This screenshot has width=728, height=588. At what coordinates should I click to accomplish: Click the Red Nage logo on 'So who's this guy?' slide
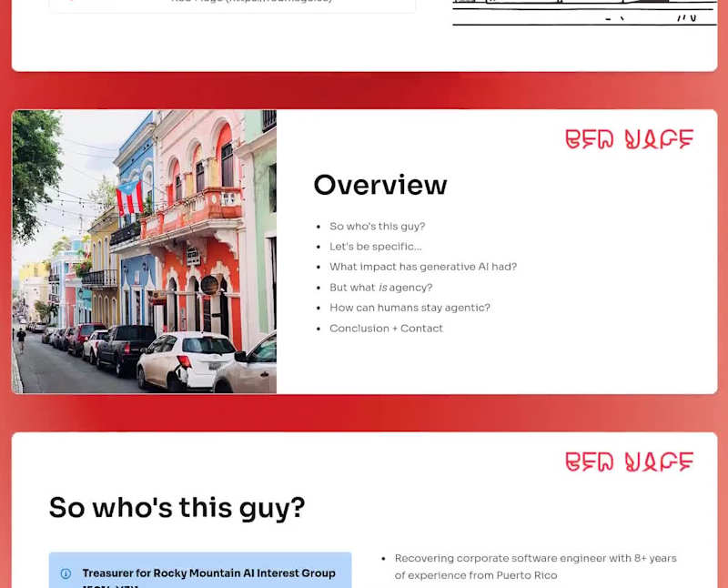pos(629,461)
